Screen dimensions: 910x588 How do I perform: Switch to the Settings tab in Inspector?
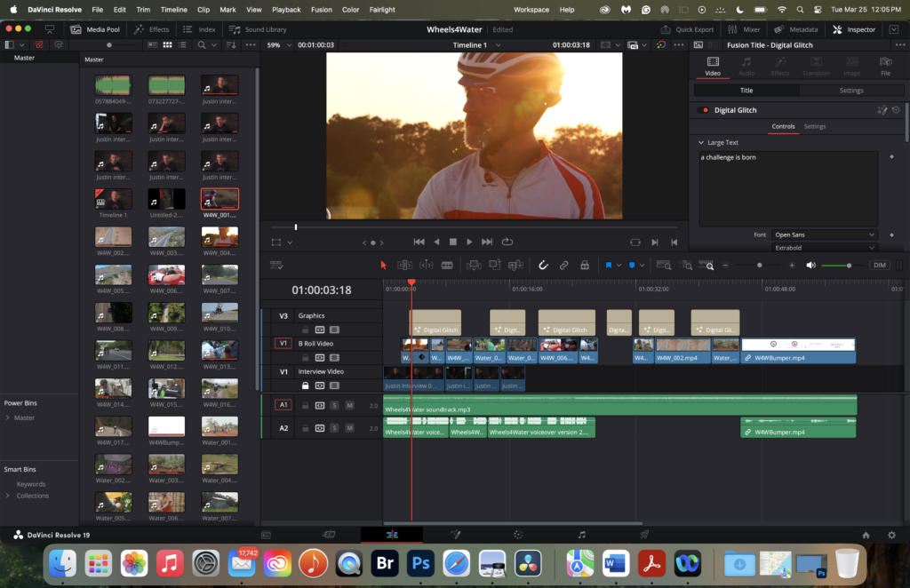point(850,91)
